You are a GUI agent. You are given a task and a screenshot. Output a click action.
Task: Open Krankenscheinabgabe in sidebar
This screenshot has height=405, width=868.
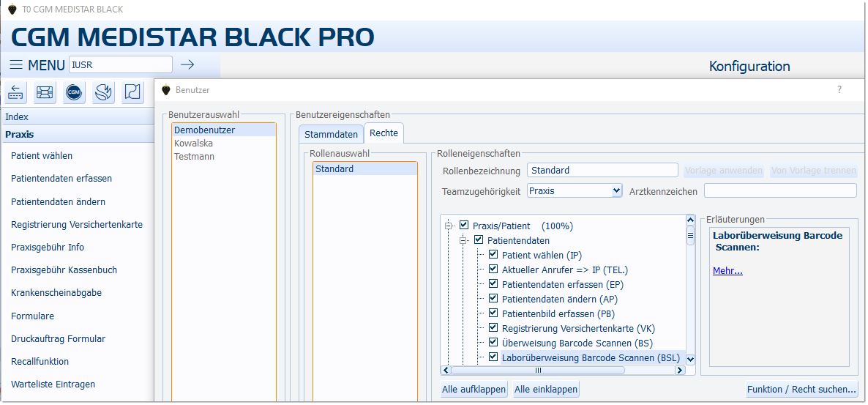click(56, 292)
